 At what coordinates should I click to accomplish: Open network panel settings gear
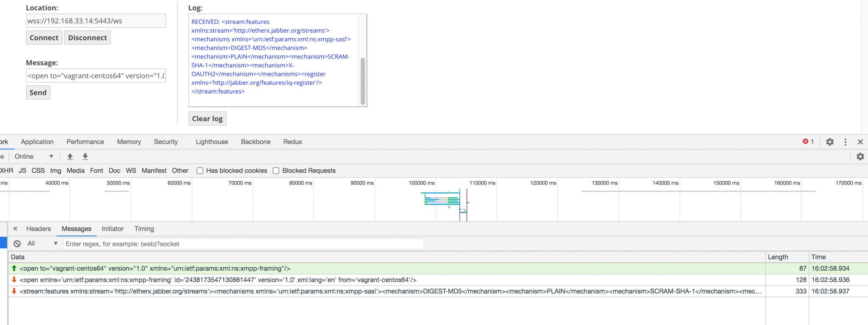coord(860,157)
